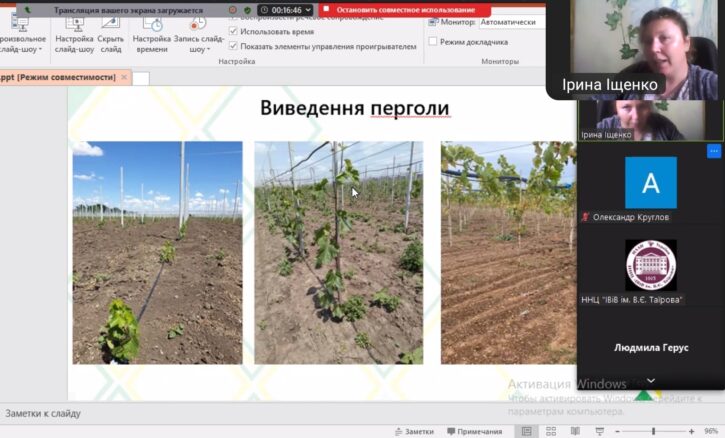Enable the Presenter View checkbox
Viewport: 725px width, 438px height.
pos(433,42)
